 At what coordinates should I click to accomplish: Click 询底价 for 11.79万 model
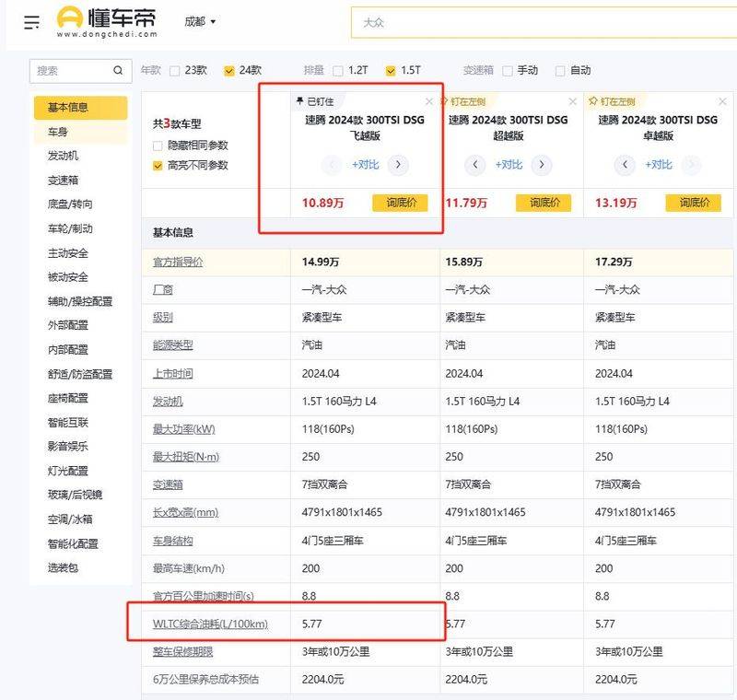coord(544,203)
